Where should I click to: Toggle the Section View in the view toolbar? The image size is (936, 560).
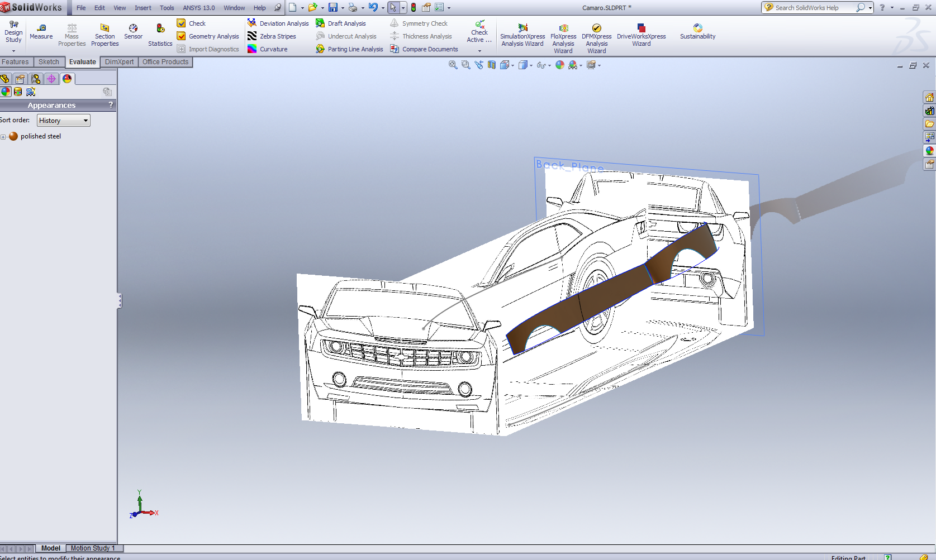[x=491, y=65]
